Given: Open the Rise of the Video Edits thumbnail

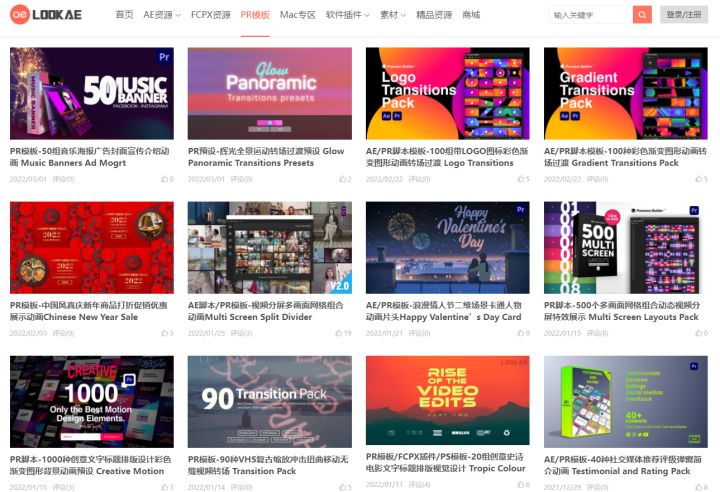Looking at the screenshot, I should 448,400.
